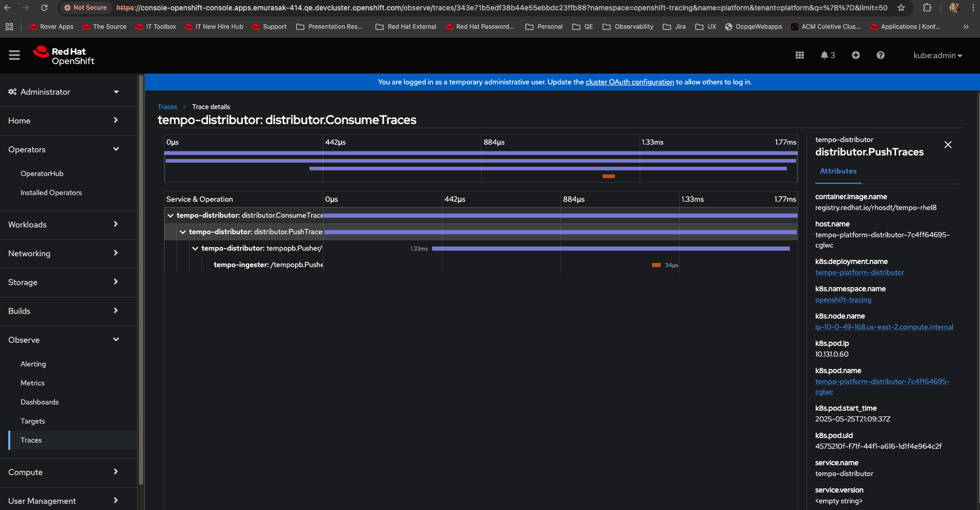Go back in browser history
Screen dimensions: 980x510
click(8, 8)
